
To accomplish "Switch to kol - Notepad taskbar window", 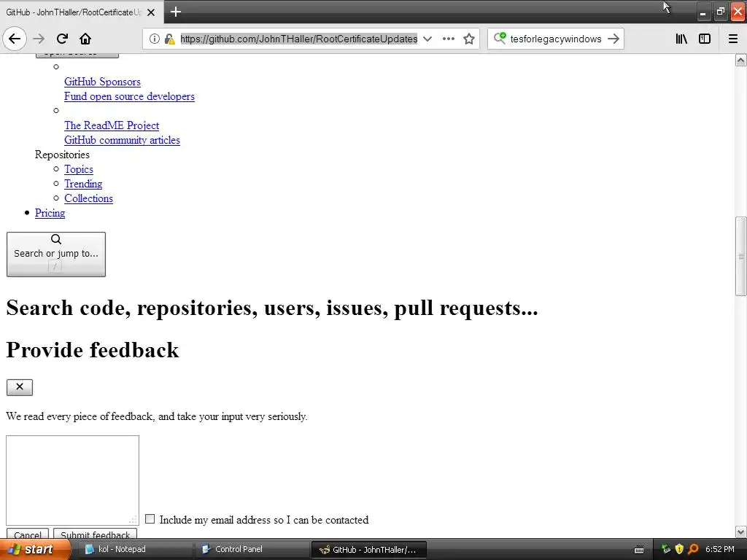I will pyautogui.click(x=135, y=549).
